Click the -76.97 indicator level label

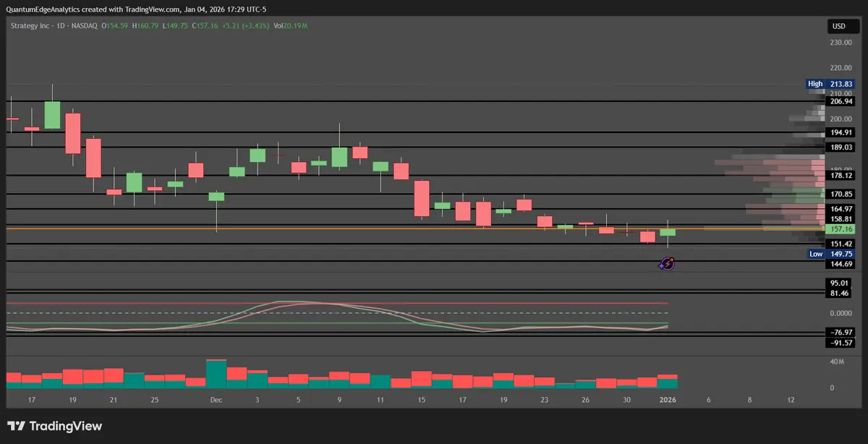[x=839, y=332]
